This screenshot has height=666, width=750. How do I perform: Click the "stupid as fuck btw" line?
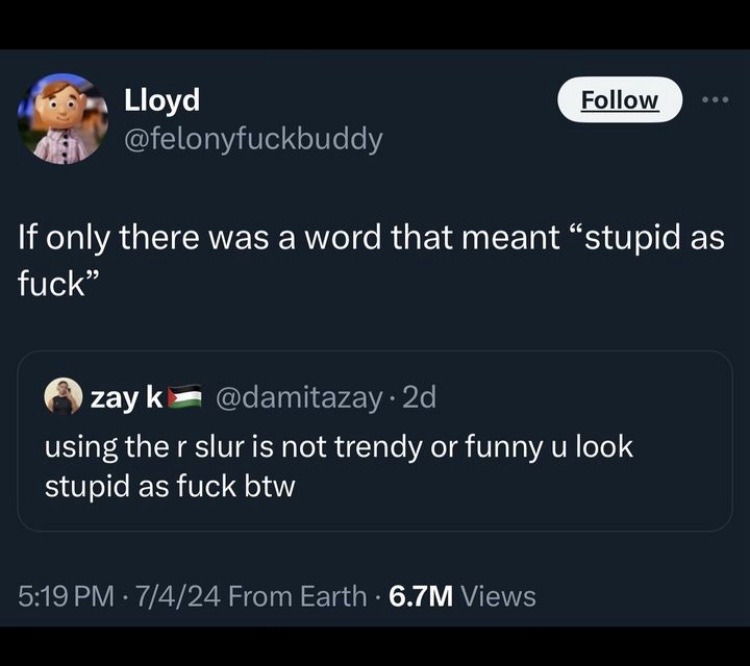coord(170,487)
